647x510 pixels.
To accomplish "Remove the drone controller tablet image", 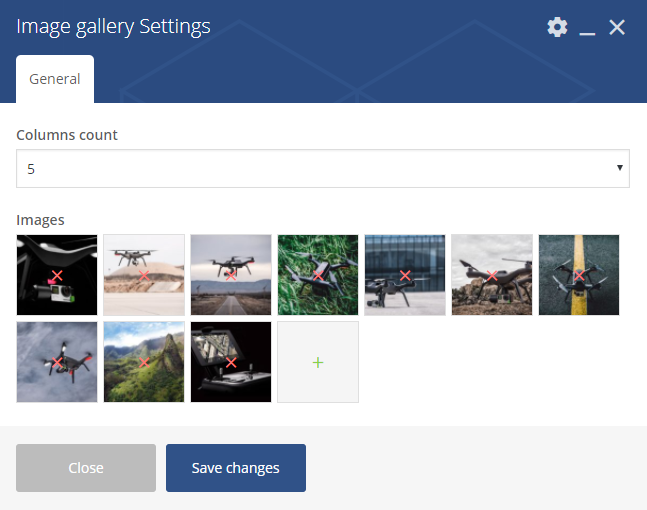I will point(231,362).
